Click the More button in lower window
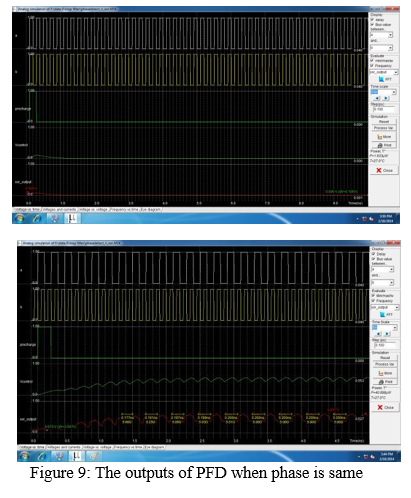The width and height of the screenshot is (411, 498). click(385, 373)
